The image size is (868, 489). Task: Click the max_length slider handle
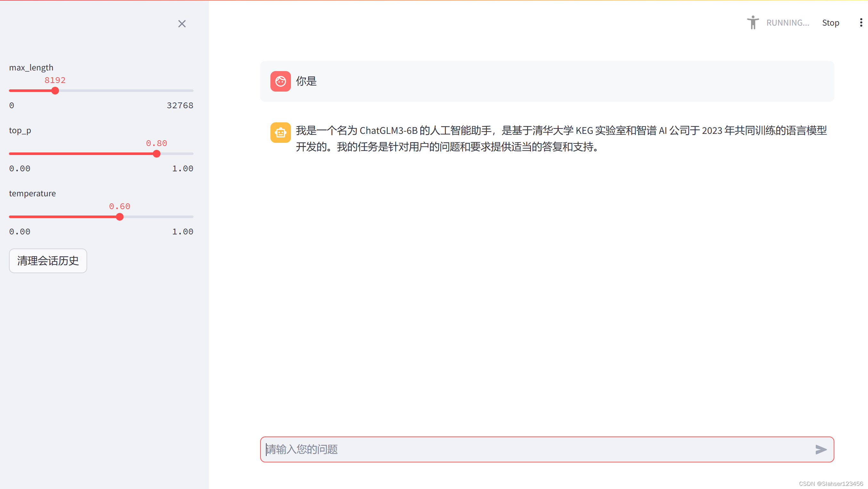pos(55,91)
